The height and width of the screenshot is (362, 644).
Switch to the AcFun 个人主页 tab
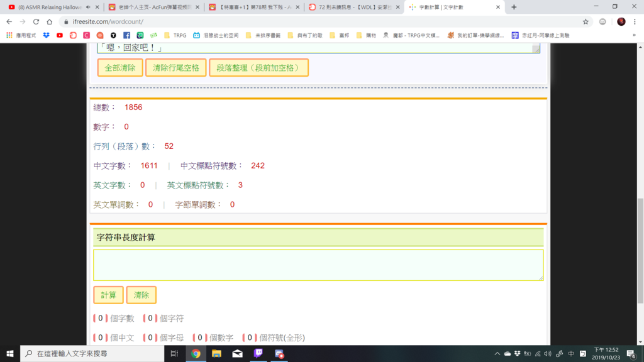pos(154,7)
